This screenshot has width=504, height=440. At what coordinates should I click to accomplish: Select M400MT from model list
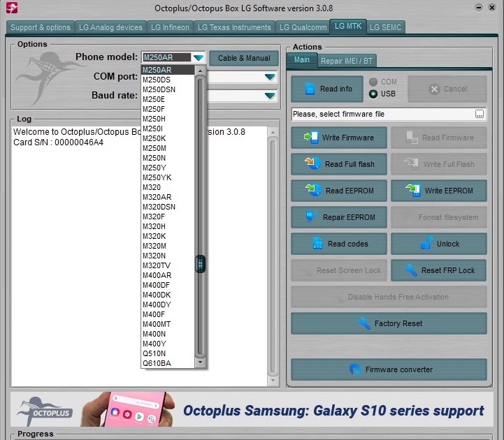click(168, 324)
